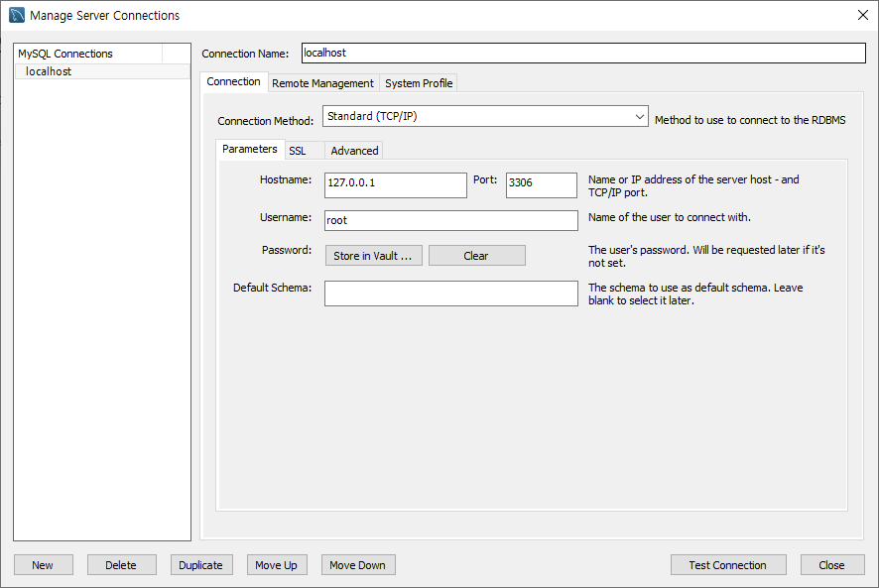Click the 'Connection Method:' label
Screen dimensions: 879x588
pos(265,121)
